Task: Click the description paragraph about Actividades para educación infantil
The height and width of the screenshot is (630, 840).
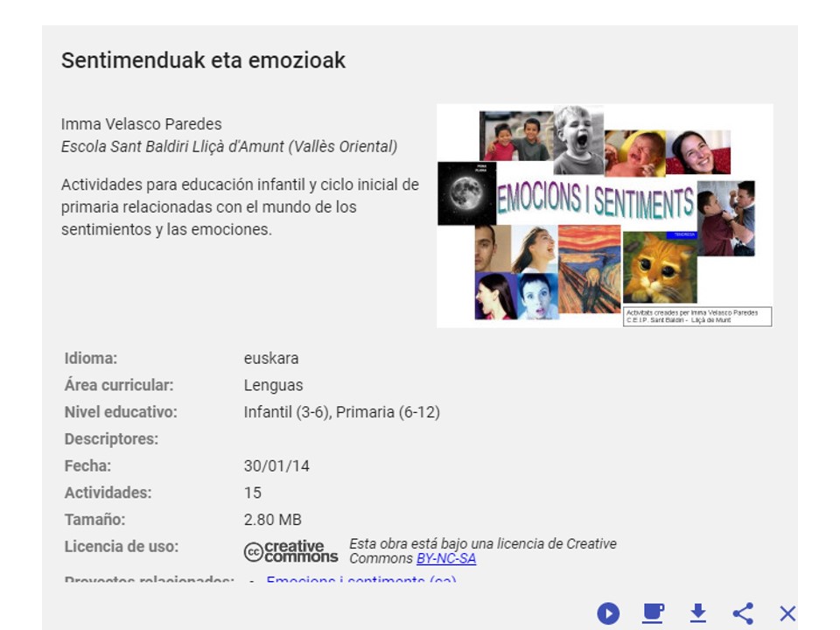Action: coord(240,206)
